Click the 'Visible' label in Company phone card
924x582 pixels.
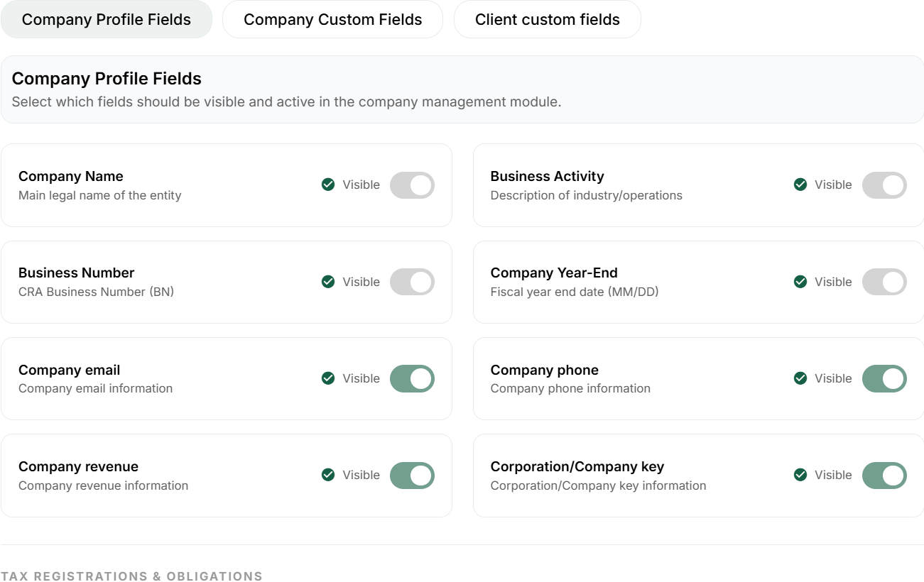click(x=833, y=378)
